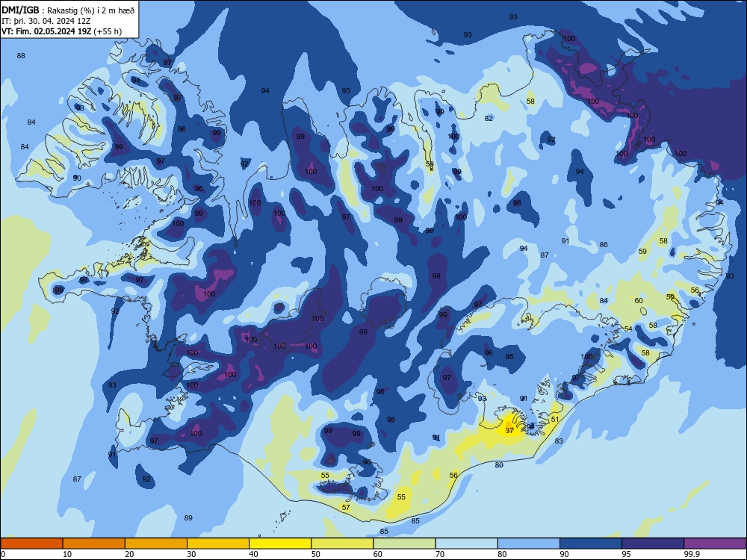Click the pale yellow 50–60 legend segment

click(x=342, y=544)
